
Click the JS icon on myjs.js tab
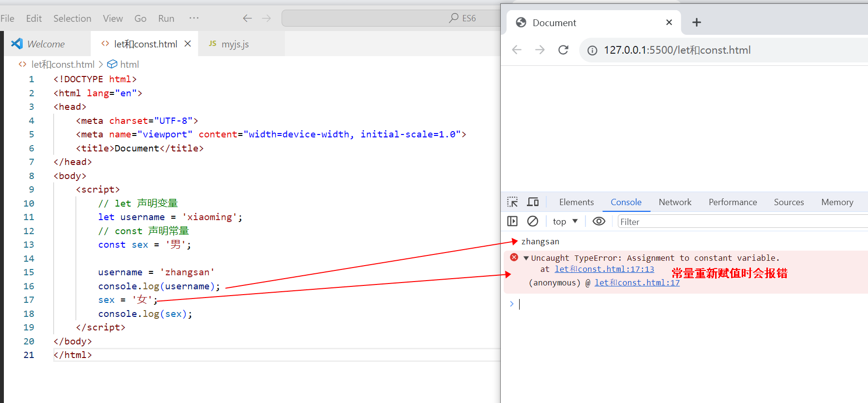(212, 44)
